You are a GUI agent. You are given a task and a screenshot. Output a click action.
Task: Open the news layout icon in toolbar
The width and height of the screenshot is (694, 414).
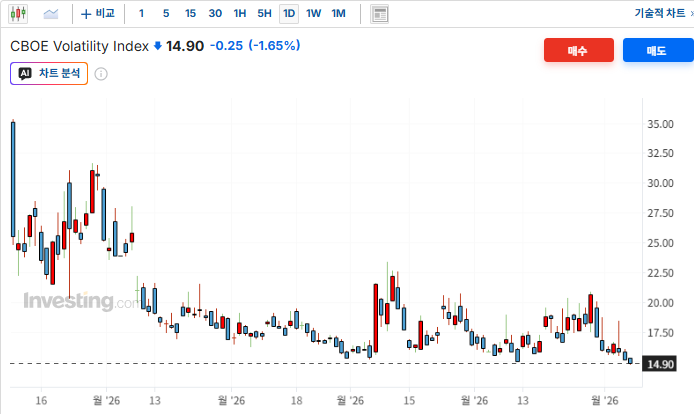[x=379, y=14]
